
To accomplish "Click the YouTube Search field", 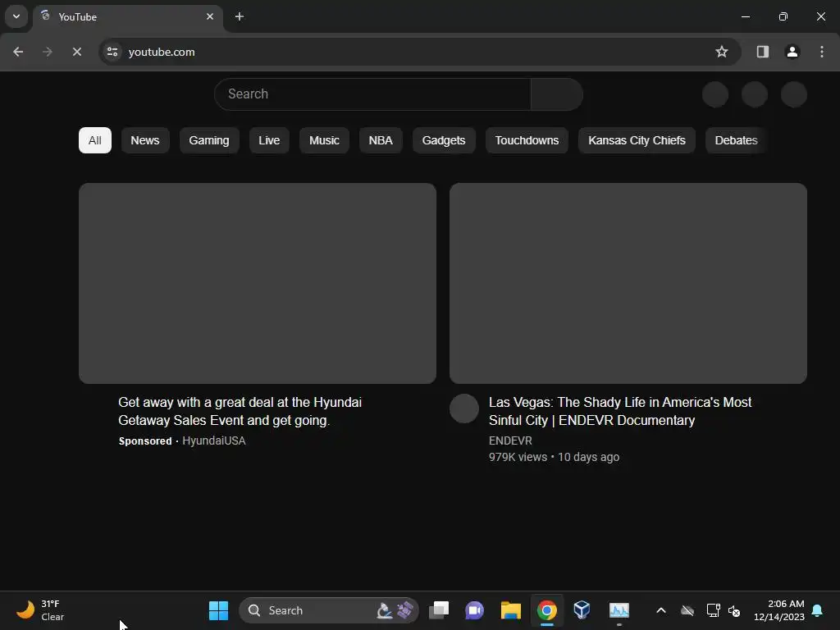I will [372, 94].
